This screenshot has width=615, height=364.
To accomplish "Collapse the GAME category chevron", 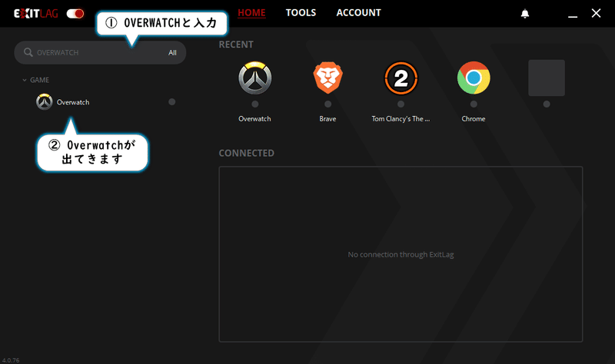I will coord(25,80).
